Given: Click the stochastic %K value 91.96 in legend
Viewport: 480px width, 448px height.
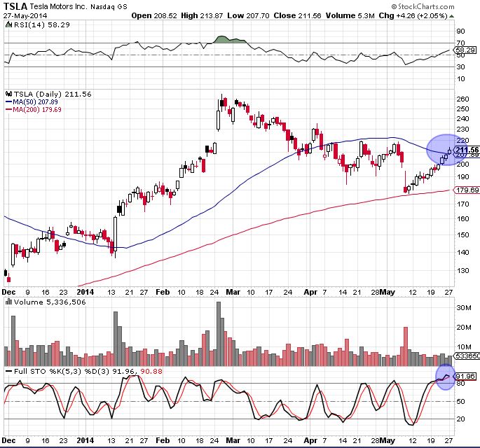Looking at the screenshot, I should 125,371.
